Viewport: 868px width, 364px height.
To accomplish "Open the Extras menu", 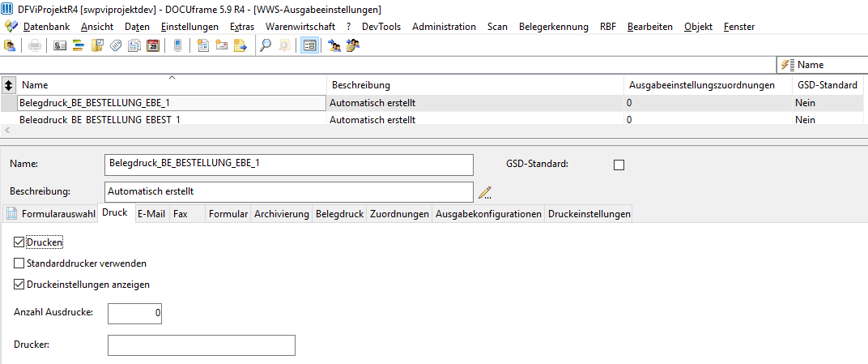I will click(242, 27).
